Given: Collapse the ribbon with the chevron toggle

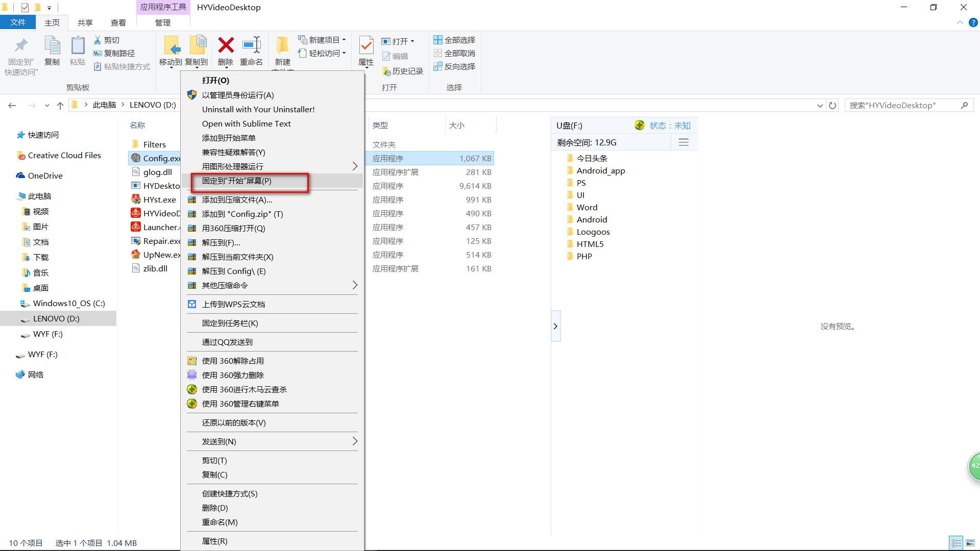Looking at the screenshot, I should 960,22.
